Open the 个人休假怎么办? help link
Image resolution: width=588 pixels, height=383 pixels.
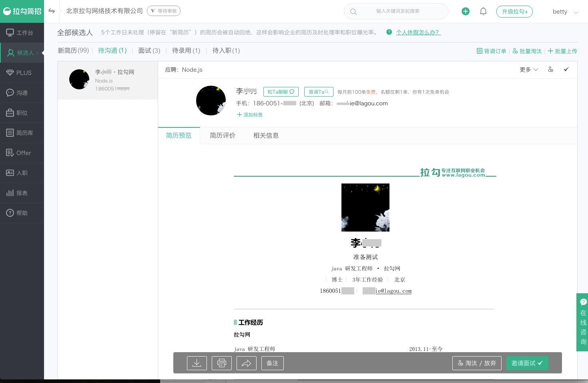tap(418, 32)
